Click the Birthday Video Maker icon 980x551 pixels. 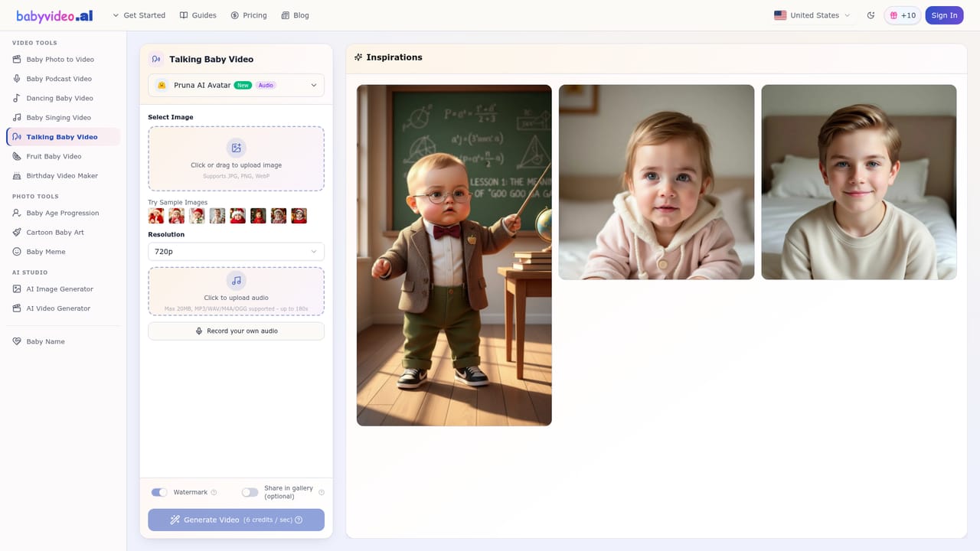[17, 175]
